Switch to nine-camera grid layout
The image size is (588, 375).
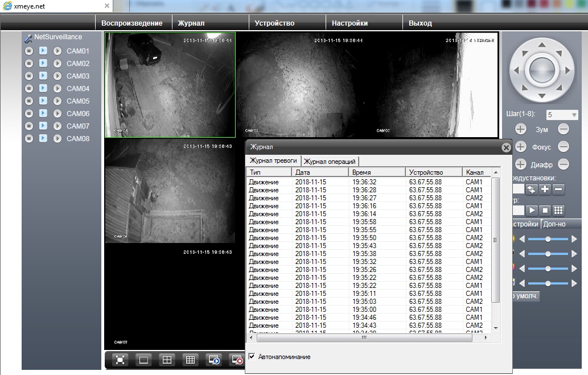[191, 360]
